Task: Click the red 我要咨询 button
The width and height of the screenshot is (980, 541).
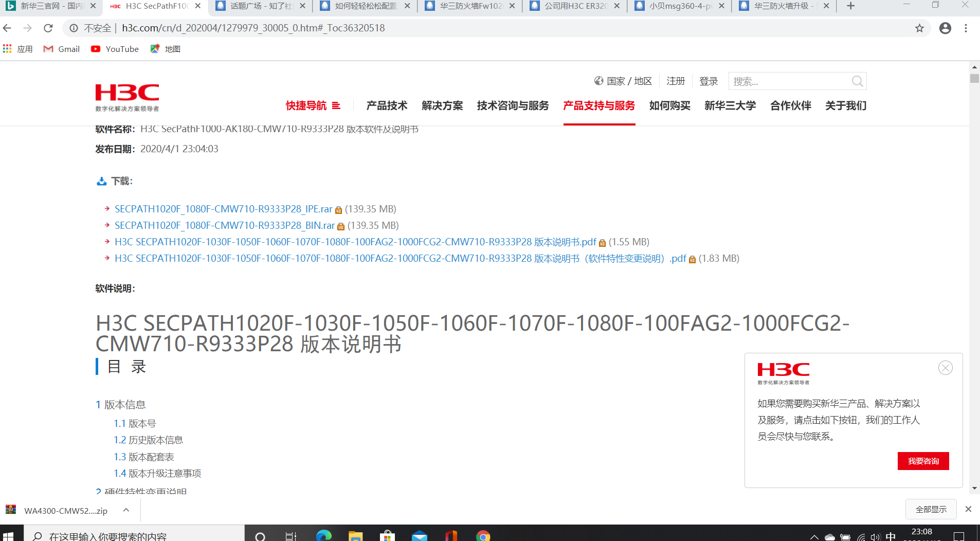Action: click(x=923, y=461)
